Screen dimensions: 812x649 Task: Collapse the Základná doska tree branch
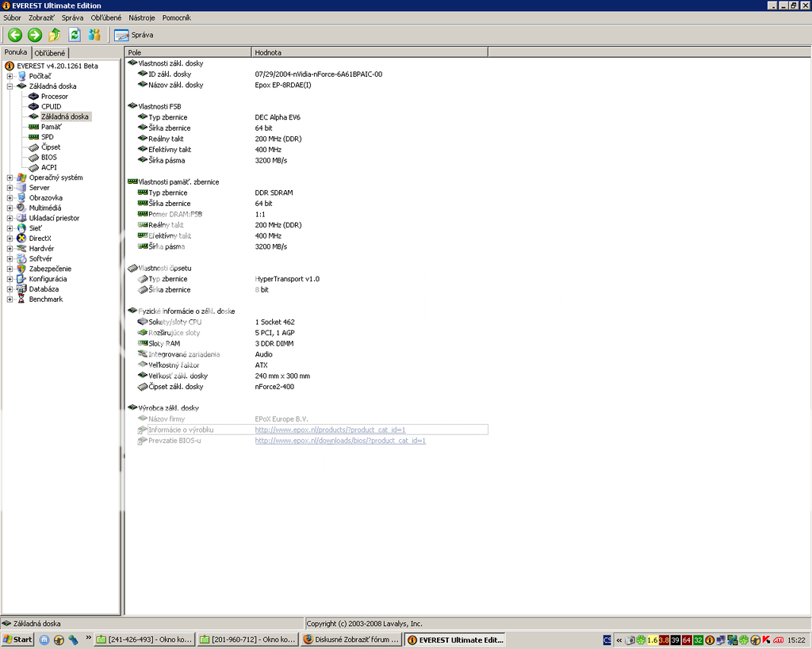pos(10,86)
